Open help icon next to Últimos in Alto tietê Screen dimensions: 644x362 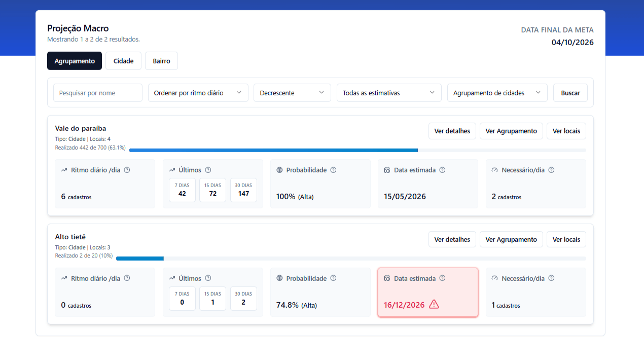(x=208, y=278)
